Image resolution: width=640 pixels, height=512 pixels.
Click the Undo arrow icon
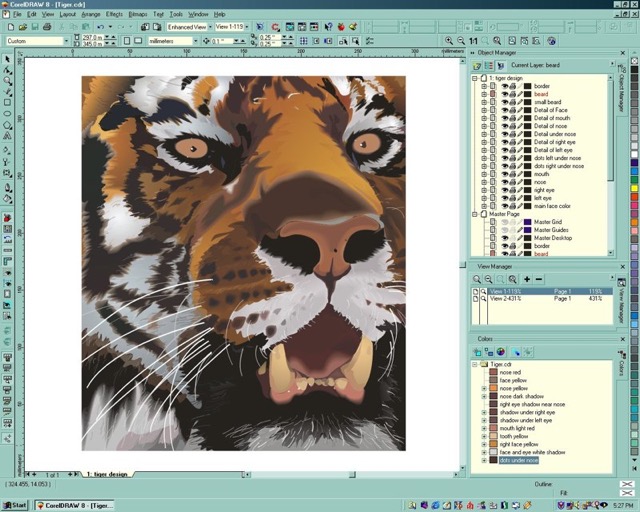point(100,27)
